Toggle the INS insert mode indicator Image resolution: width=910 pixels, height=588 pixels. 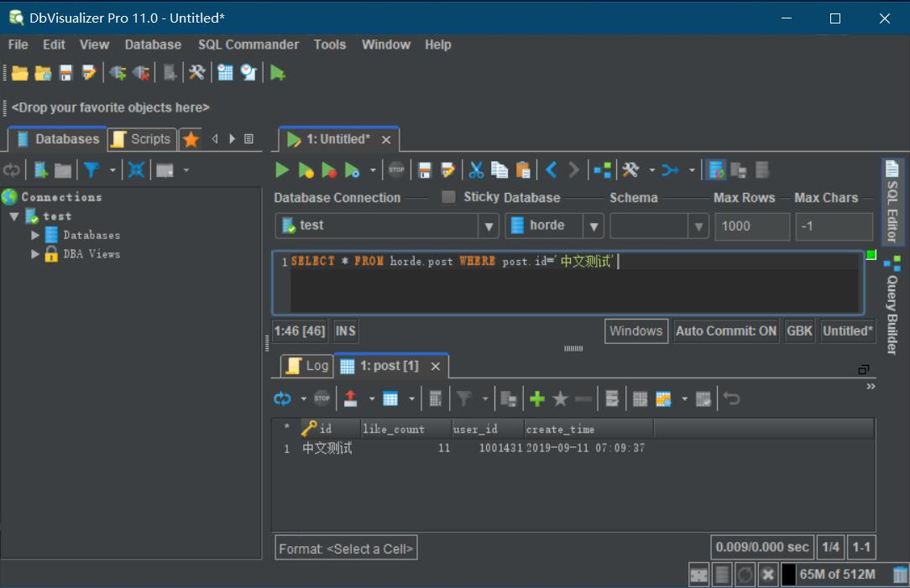click(x=345, y=331)
